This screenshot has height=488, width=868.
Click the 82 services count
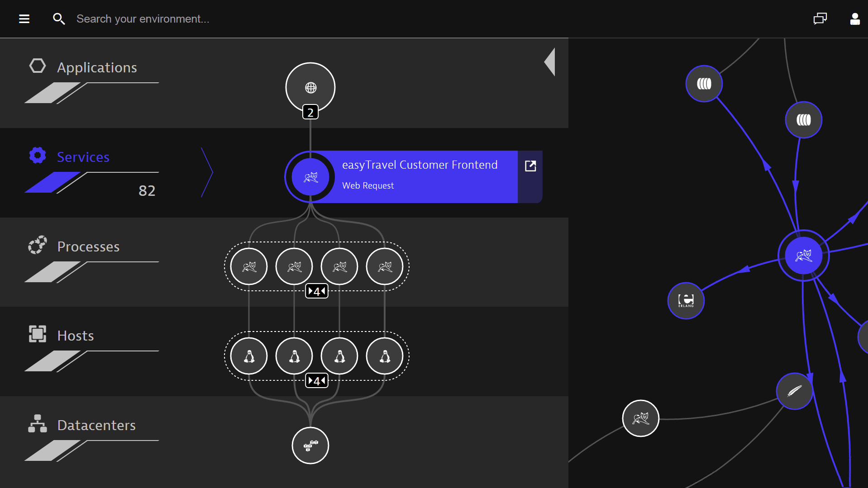147,191
